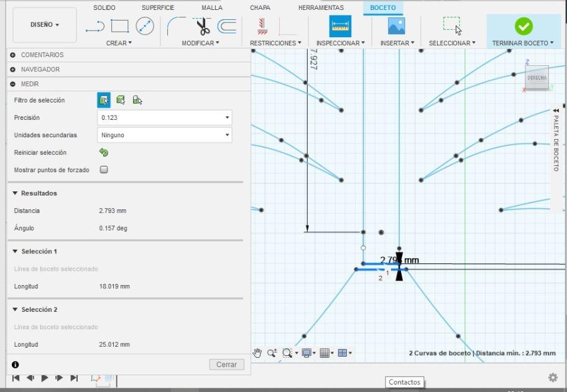The image size is (567, 392).
Task: Jump to timeline end
Action: click(x=74, y=378)
